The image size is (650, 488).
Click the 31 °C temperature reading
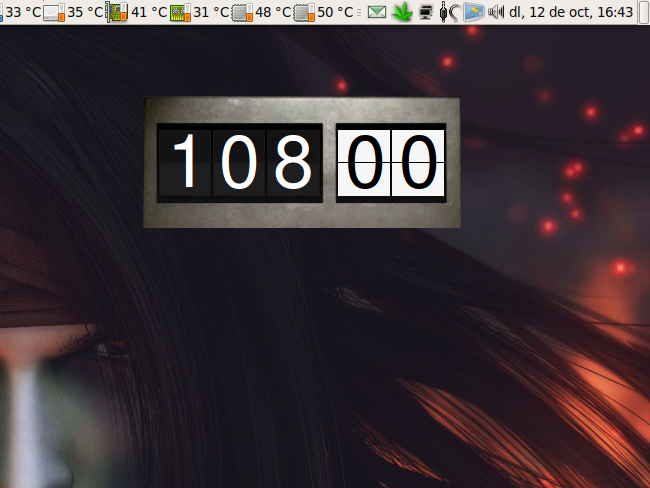tap(211, 12)
